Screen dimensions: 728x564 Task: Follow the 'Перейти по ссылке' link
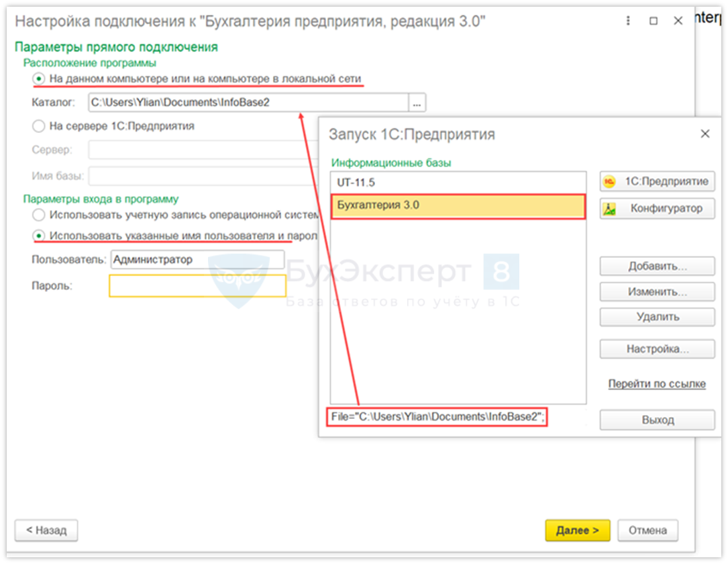click(657, 384)
